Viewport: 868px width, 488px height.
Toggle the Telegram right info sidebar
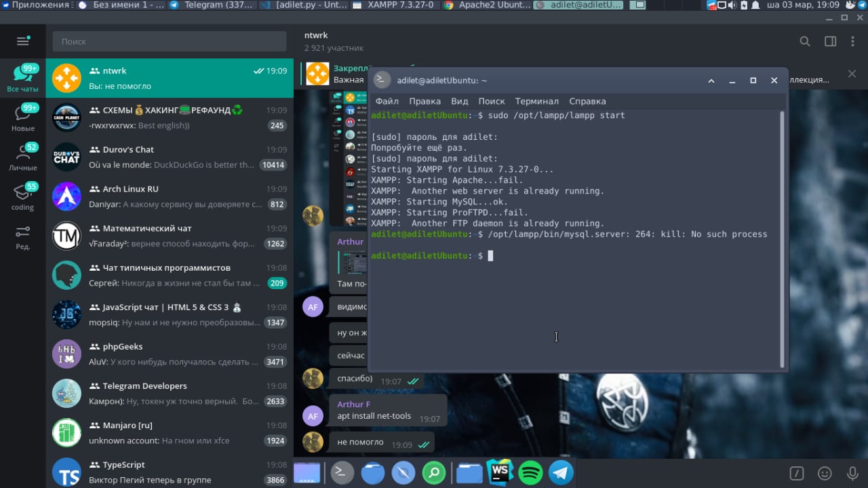[x=830, y=41]
